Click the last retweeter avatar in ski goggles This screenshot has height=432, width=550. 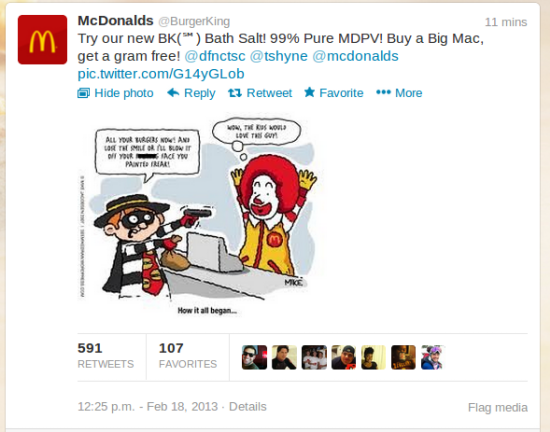pos(432,357)
